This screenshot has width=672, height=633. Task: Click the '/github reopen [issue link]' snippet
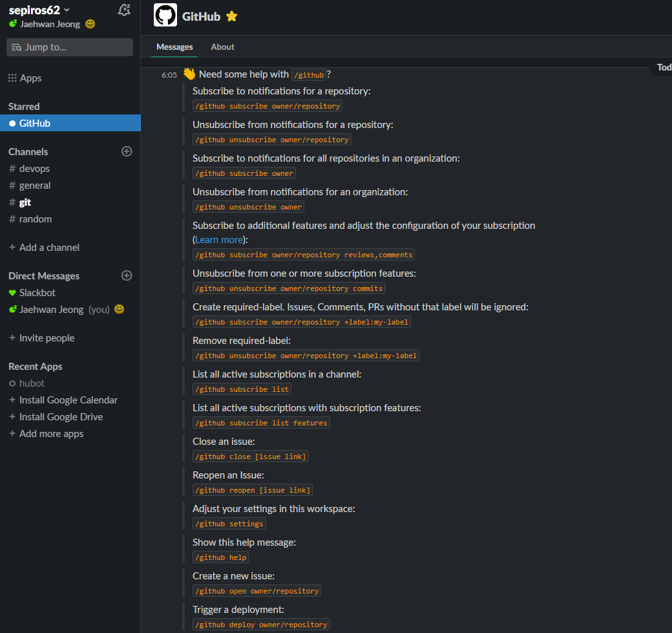(253, 490)
